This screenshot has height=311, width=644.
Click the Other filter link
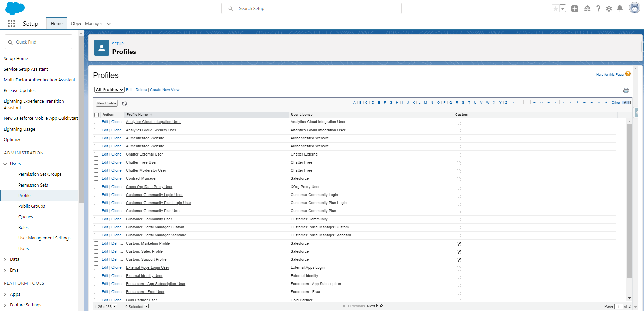(616, 103)
